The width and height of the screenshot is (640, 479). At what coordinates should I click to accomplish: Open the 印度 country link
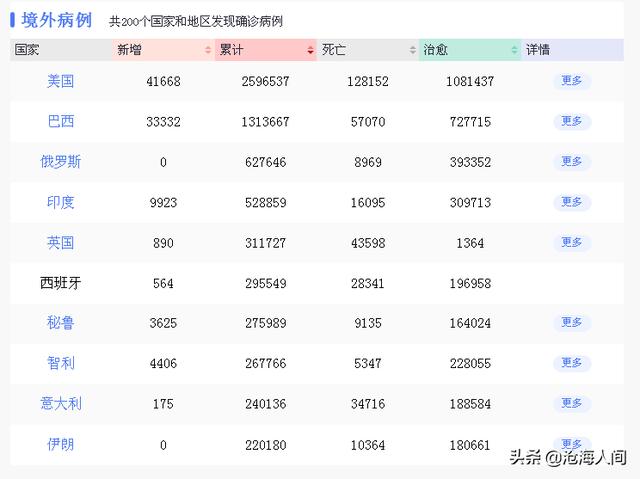(60, 202)
